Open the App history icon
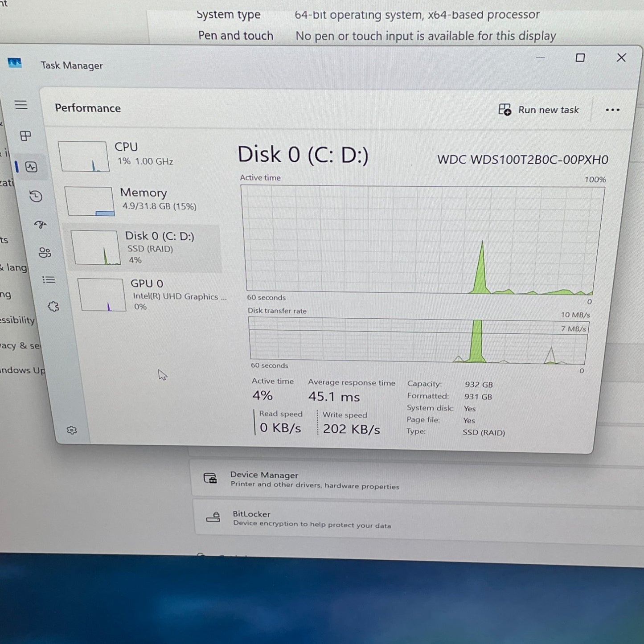This screenshot has width=644, height=644. [36, 196]
